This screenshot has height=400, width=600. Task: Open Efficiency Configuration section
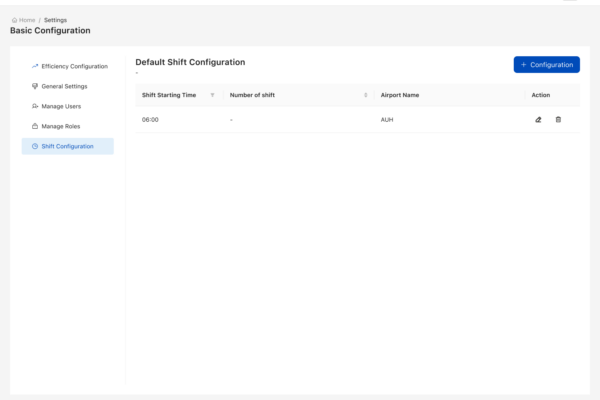70,66
